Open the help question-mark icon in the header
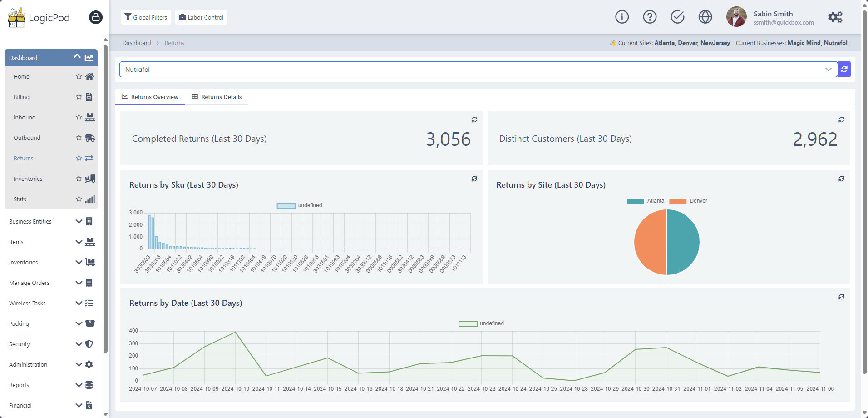This screenshot has height=418, width=868. [650, 17]
